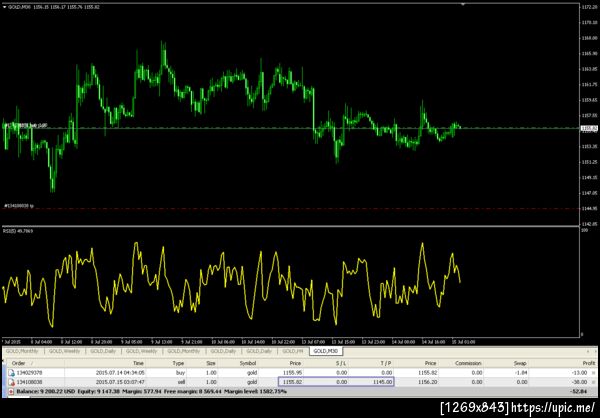The width and height of the screenshot is (600, 418).
Task: Click the sell order icon for 134108038
Action: [x=11, y=382]
